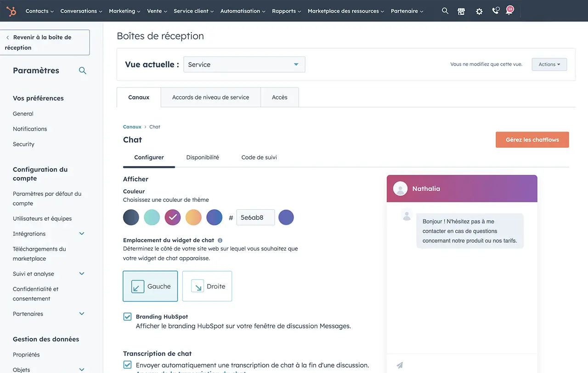Click info icon beside Emplacement du widget
This screenshot has height=373, width=588.
click(x=220, y=240)
